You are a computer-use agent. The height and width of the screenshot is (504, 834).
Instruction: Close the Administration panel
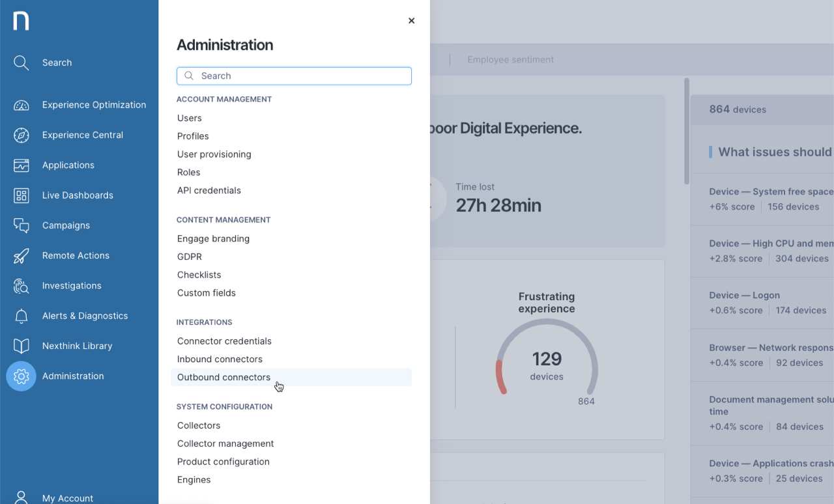411,21
